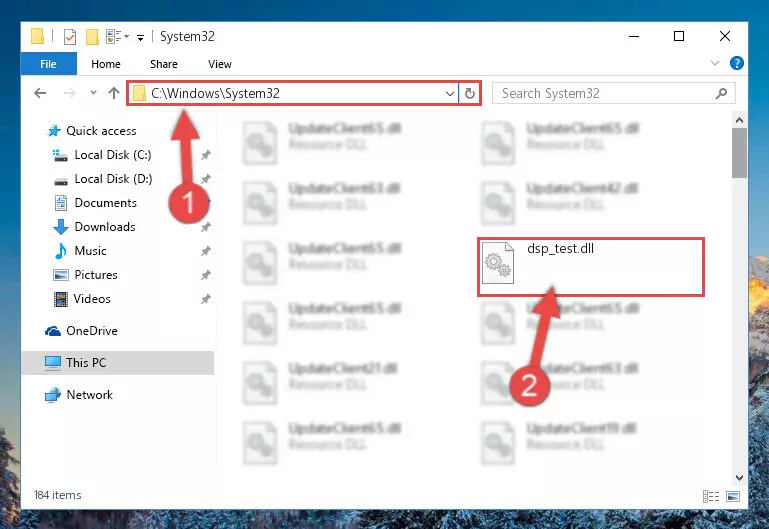Viewport: 769px width, 529px height.
Task: Click the vertical scrollbar thumb
Action: [739, 153]
